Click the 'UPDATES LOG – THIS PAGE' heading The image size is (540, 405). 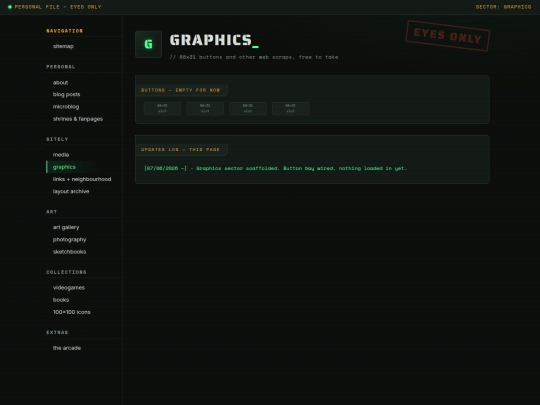click(x=180, y=149)
